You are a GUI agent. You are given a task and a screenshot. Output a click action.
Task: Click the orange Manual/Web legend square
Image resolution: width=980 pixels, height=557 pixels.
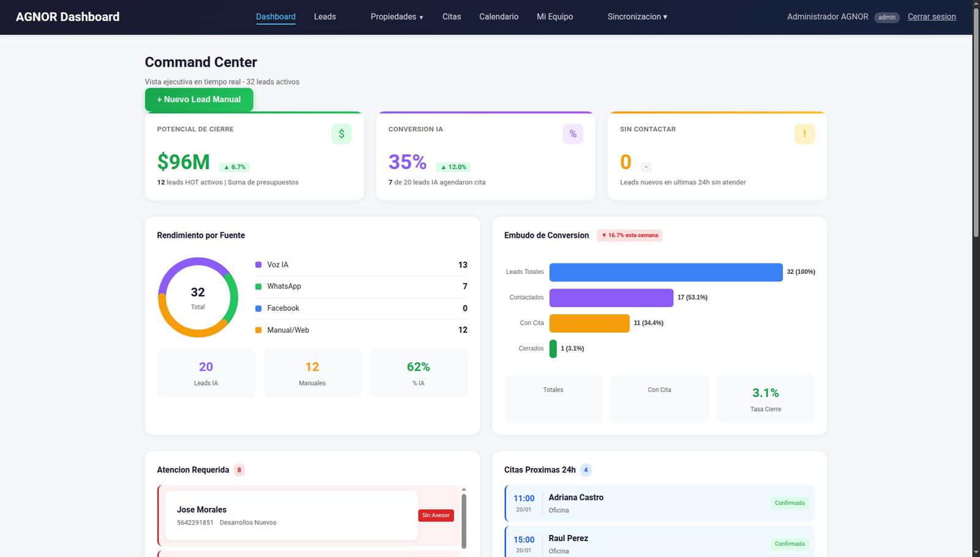258,330
